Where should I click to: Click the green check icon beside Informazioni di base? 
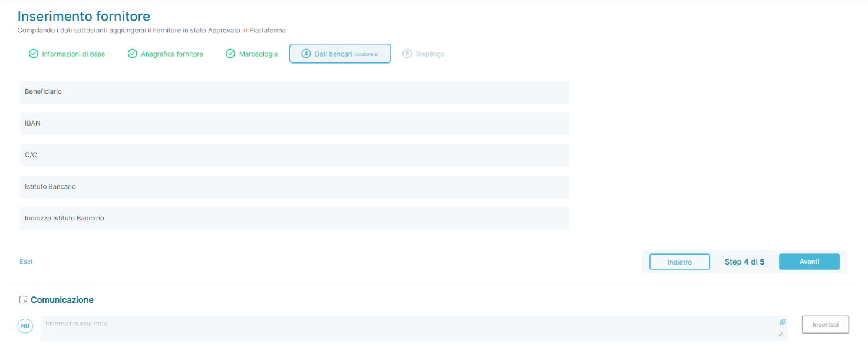point(34,54)
